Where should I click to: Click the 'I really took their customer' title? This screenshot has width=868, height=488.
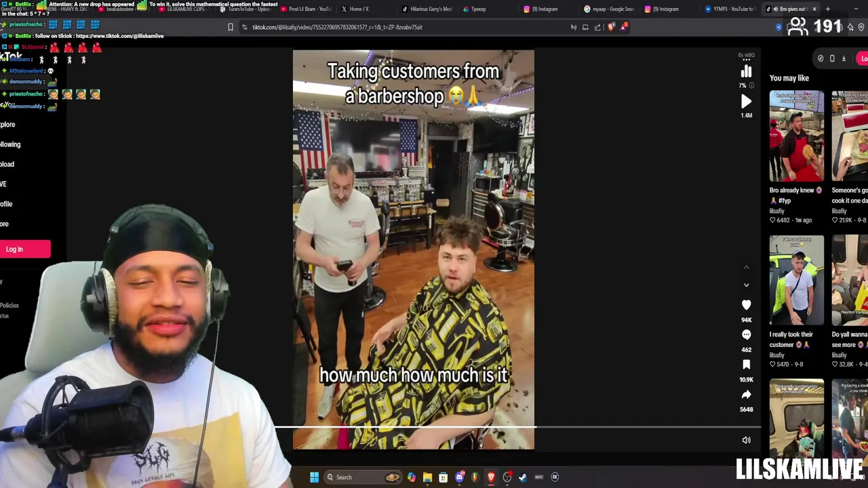tap(791, 340)
